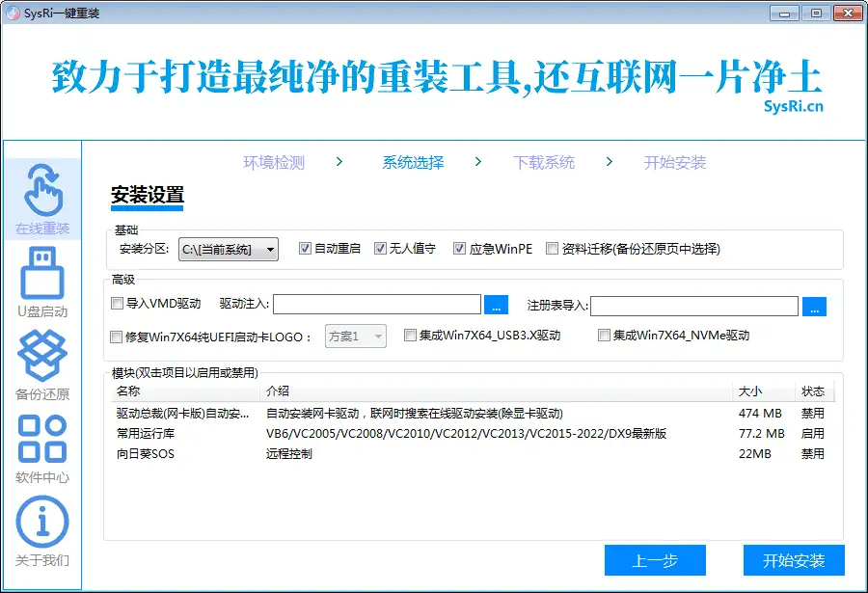Go to the 开始安装 step in breadcrumb

tap(675, 162)
